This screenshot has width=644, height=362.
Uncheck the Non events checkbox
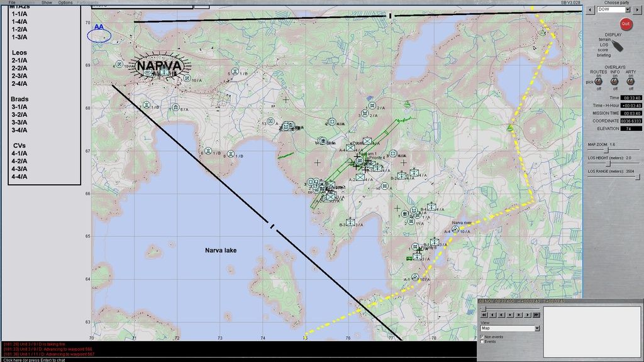(x=482, y=337)
